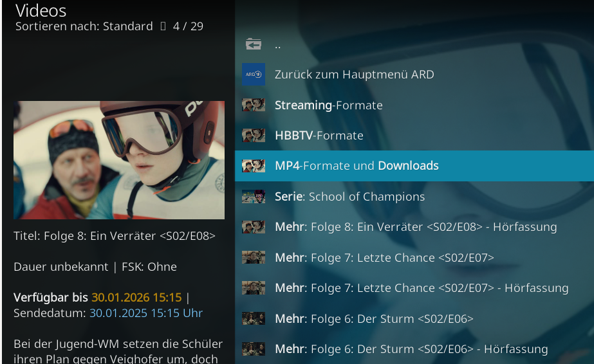Image resolution: width=594 pixels, height=364 pixels.
Task: Click 'Titel: Folge 8: Ein Verräter' text
Action: coord(115,236)
